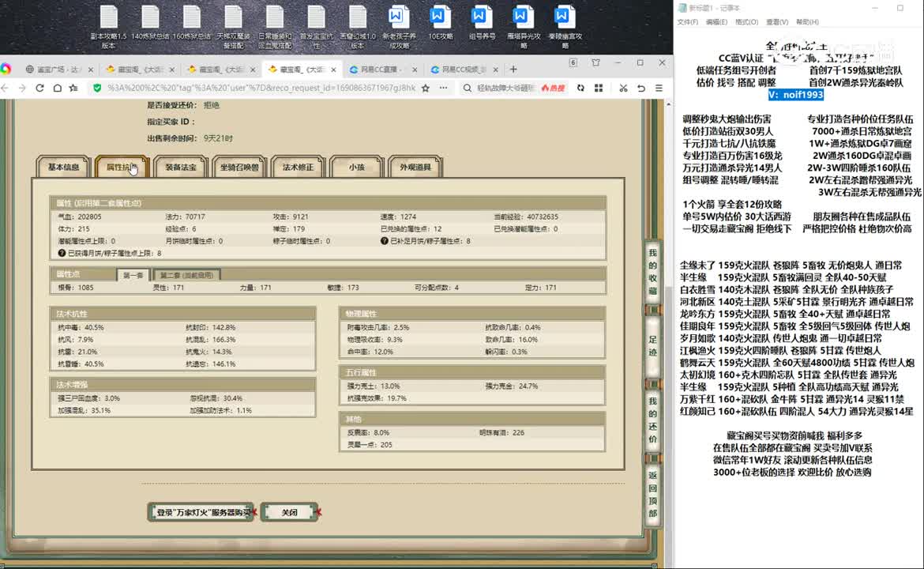Open desktop file 140炼狱总结
Viewport: 924px width, 569px height.
click(x=150, y=24)
